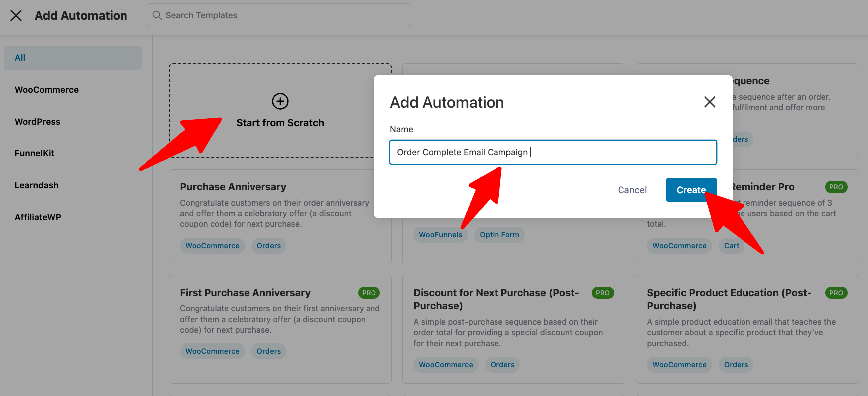Select the Learndash sidebar filter
Screen dimensions: 868x396
pyautogui.click(x=36, y=185)
